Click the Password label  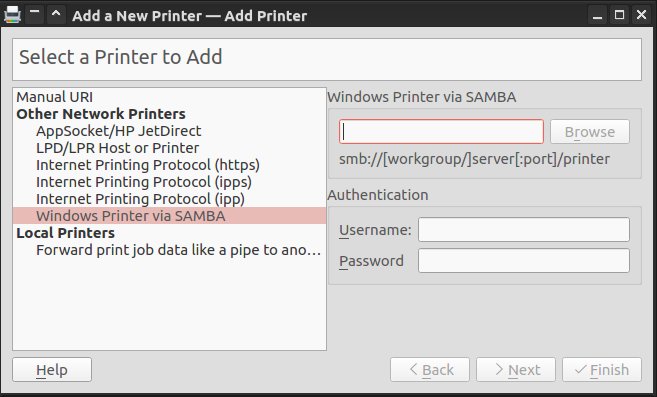pyautogui.click(x=371, y=261)
